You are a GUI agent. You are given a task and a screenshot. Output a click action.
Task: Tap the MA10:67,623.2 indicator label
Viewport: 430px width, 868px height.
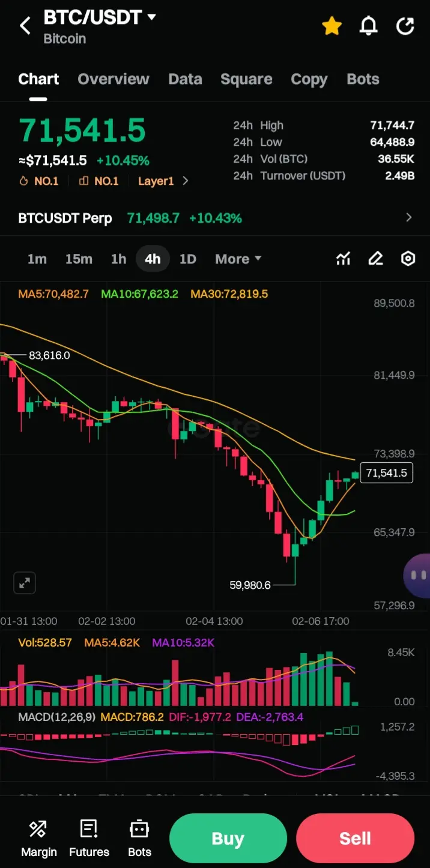click(x=139, y=294)
